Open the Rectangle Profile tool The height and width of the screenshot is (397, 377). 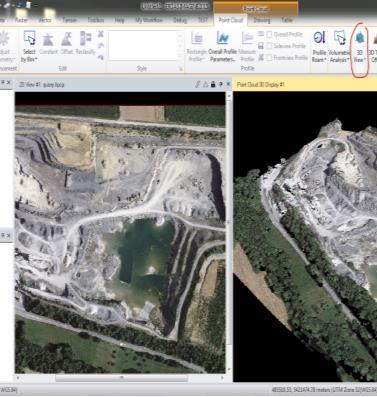[197, 46]
